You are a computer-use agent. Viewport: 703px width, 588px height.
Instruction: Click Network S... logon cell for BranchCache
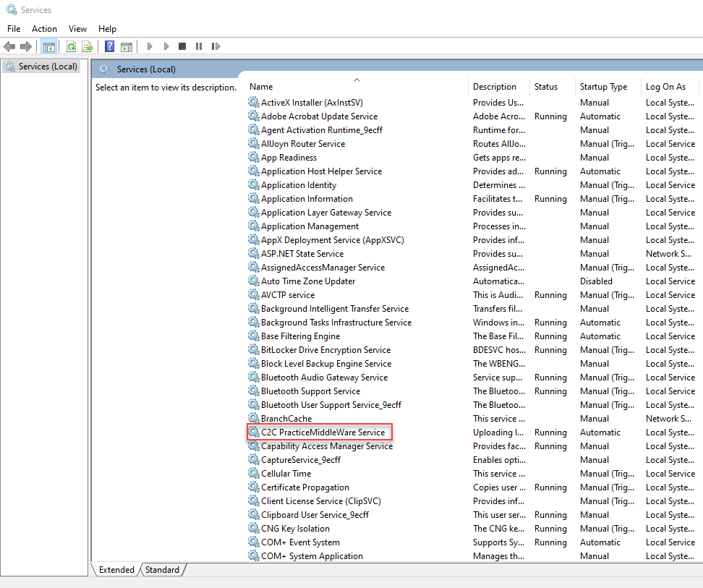click(668, 418)
